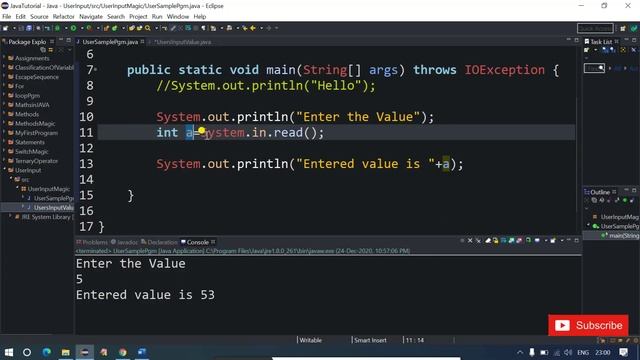Click the Clear Console eraser icon

(x=488, y=241)
